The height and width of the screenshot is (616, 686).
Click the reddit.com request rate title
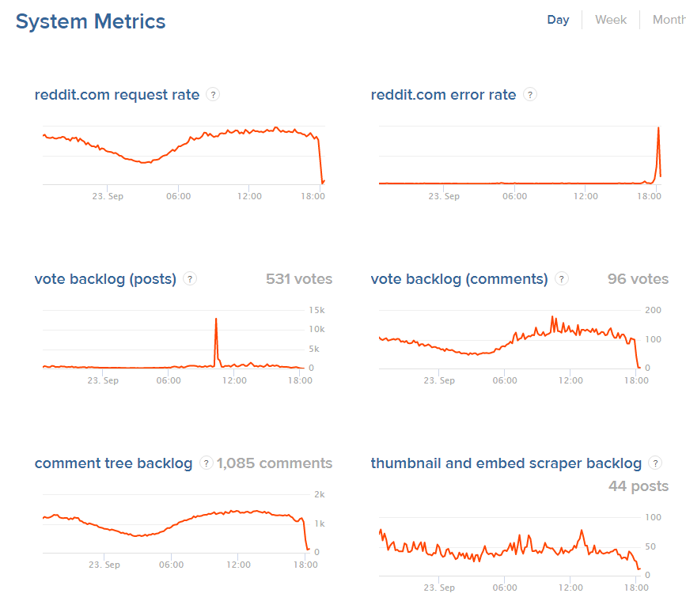coord(117,94)
